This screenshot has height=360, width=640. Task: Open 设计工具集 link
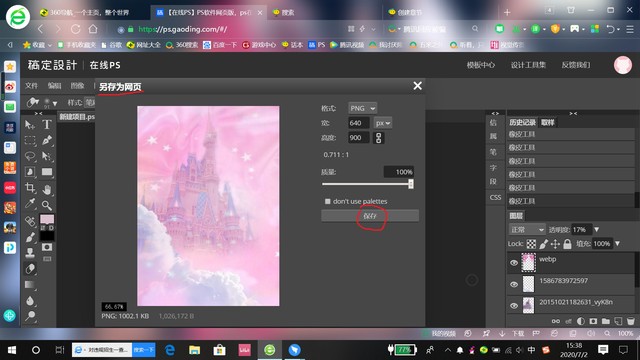click(528, 65)
